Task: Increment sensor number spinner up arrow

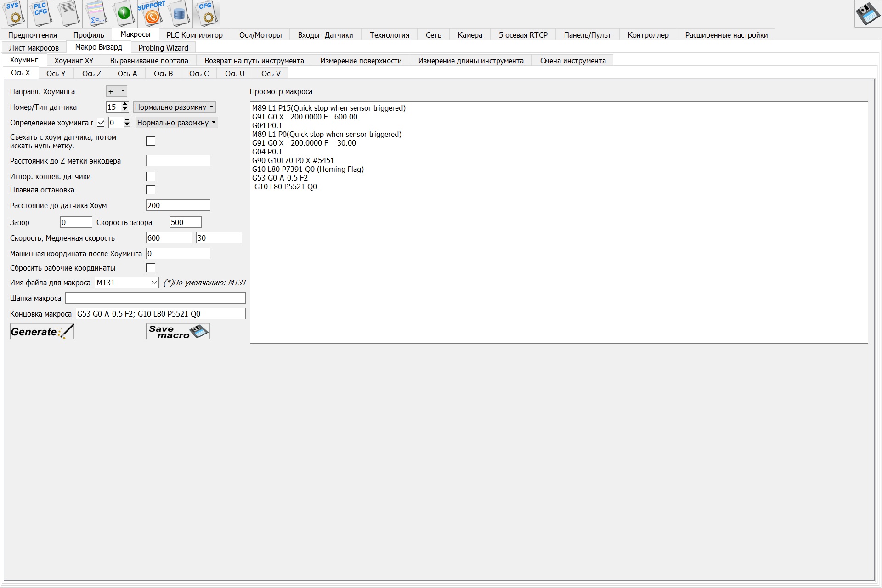Action: (125, 105)
